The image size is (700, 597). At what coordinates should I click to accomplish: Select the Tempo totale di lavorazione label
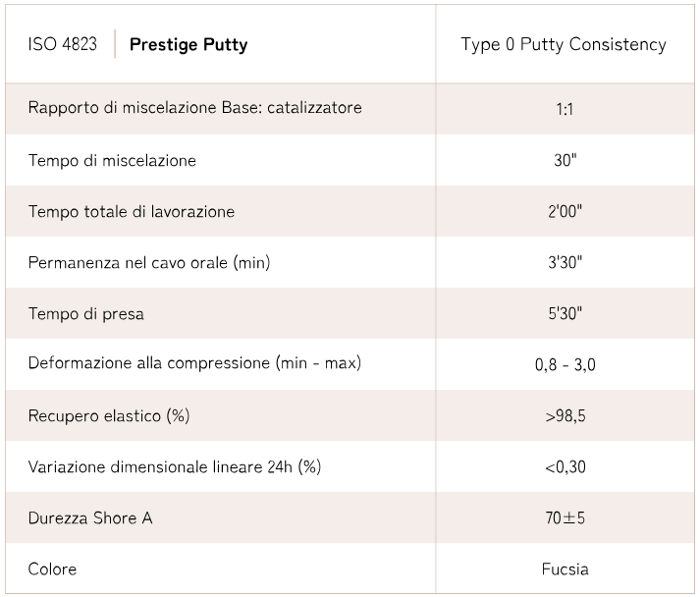pos(132,211)
